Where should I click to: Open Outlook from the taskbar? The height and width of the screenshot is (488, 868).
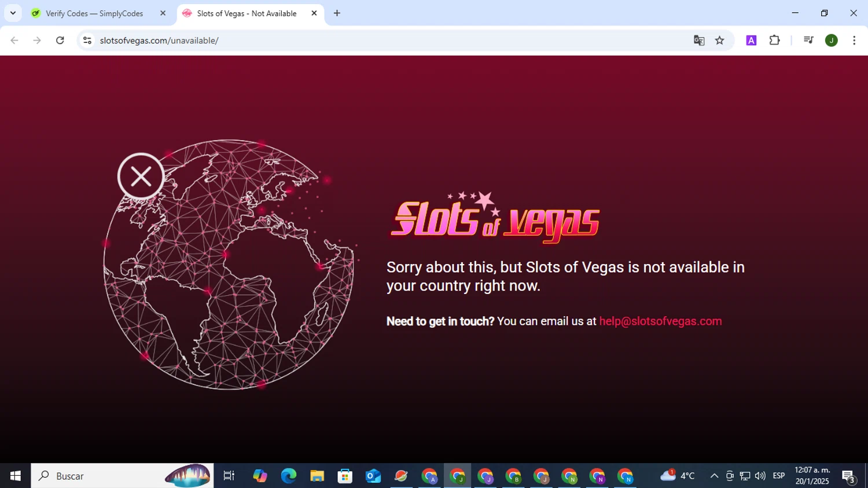click(x=373, y=476)
